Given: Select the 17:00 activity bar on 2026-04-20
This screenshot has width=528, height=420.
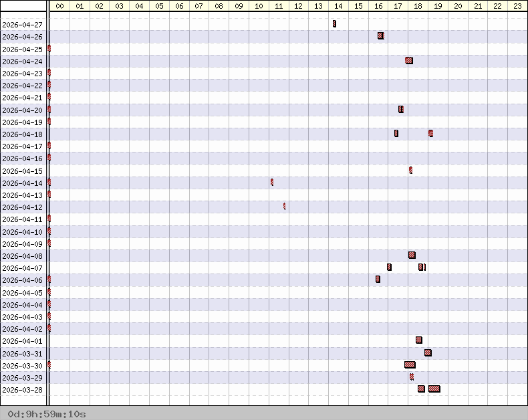Looking at the screenshot, I should pyautogui.click(x=401, y=110).
